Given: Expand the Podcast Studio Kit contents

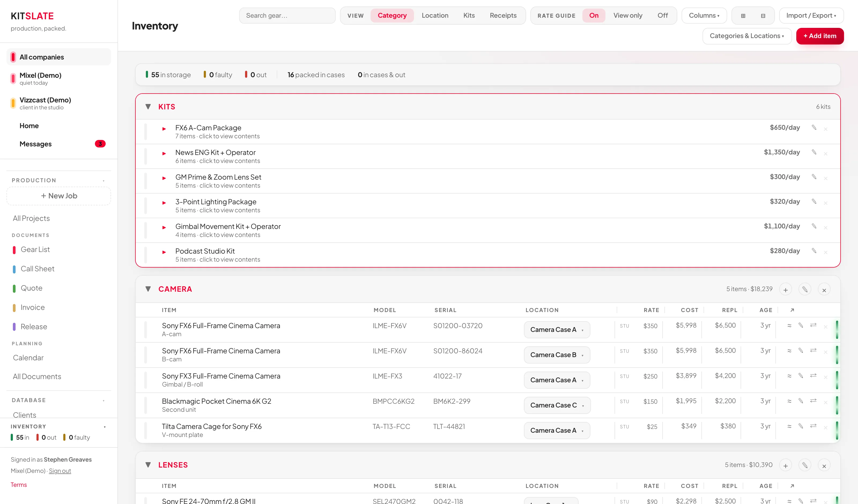Looking at the screenshot, I should pyautogui.click(x=164, y=252).
